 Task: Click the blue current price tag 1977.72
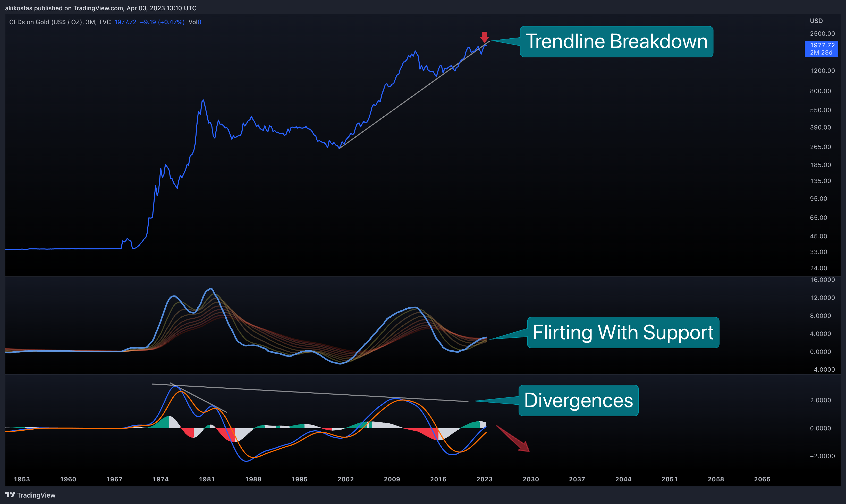pyautogui.click(x=821, y=49)
